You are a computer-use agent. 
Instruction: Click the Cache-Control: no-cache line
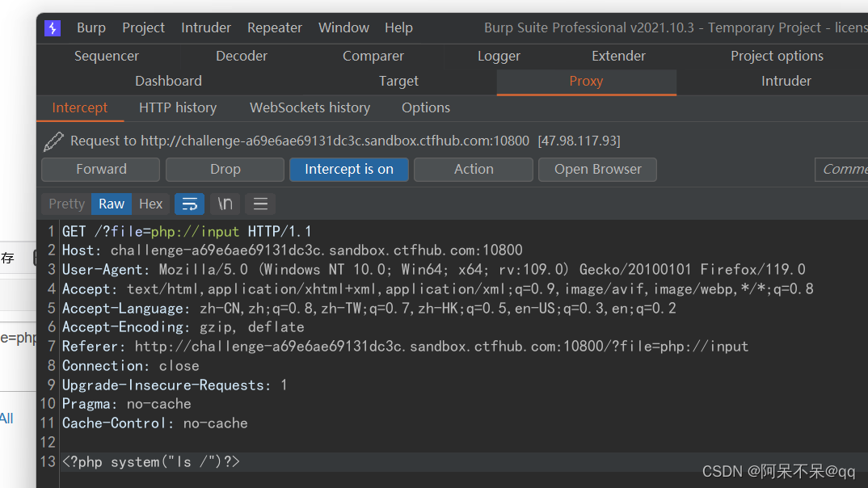(154, 424)
